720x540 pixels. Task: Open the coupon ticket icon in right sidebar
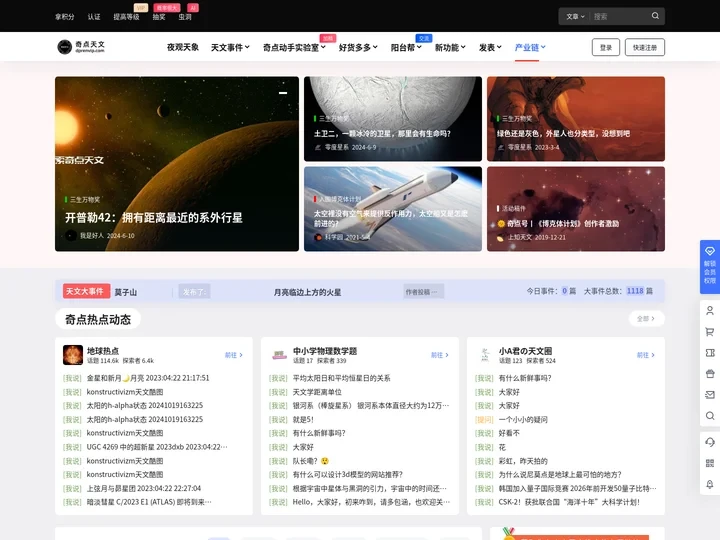click(x=709, y=353)
